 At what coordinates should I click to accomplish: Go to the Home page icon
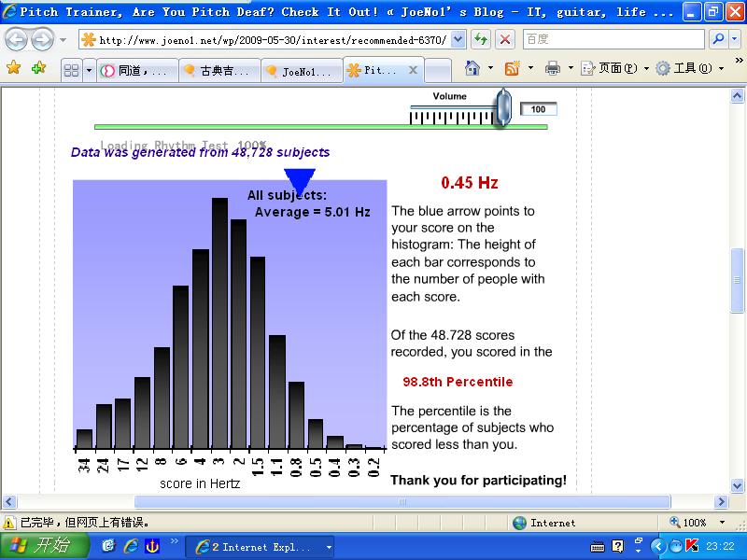point(472,69)
